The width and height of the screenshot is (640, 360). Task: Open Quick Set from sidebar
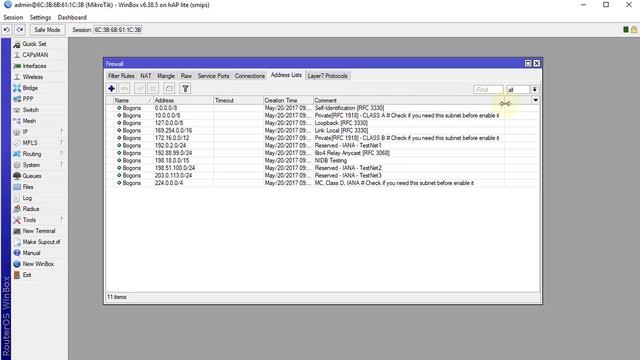(34, 44)
